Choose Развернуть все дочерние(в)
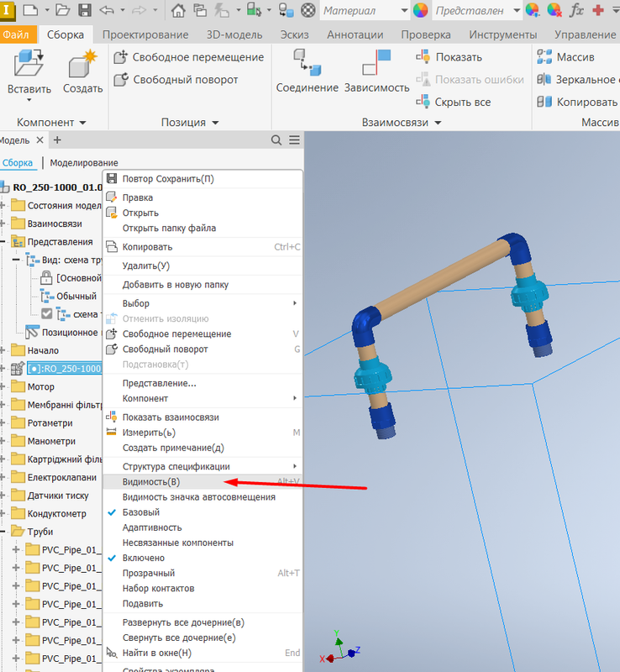The width and height of the screenshot is (620, 672). pyautogui.click(x=202, y=622)
